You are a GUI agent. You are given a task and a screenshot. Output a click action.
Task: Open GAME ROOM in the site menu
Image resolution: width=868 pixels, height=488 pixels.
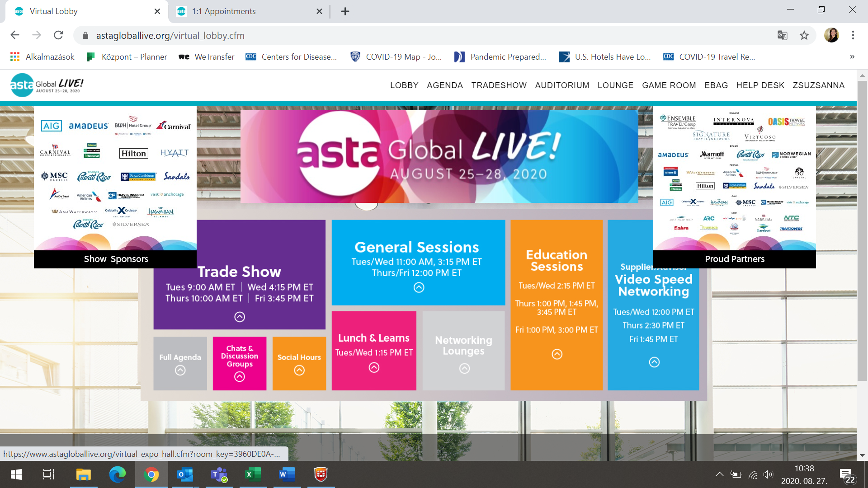pyautogui.click(x=669, y=85)
